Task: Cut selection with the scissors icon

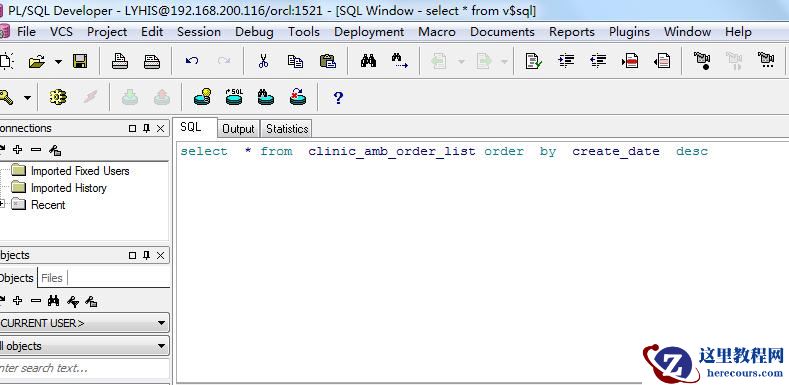Action: (x=263, y=61)
